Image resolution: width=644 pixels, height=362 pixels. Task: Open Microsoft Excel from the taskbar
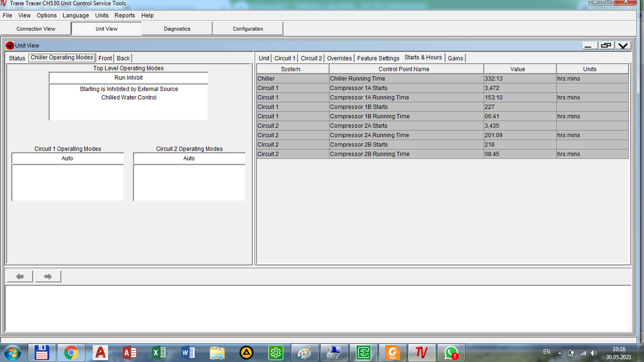point(159,353)
